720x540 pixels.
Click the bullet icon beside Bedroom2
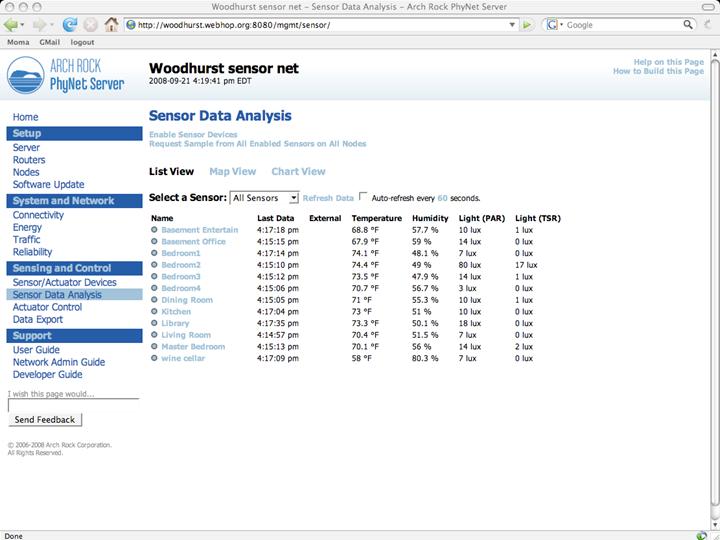point(154,265)
